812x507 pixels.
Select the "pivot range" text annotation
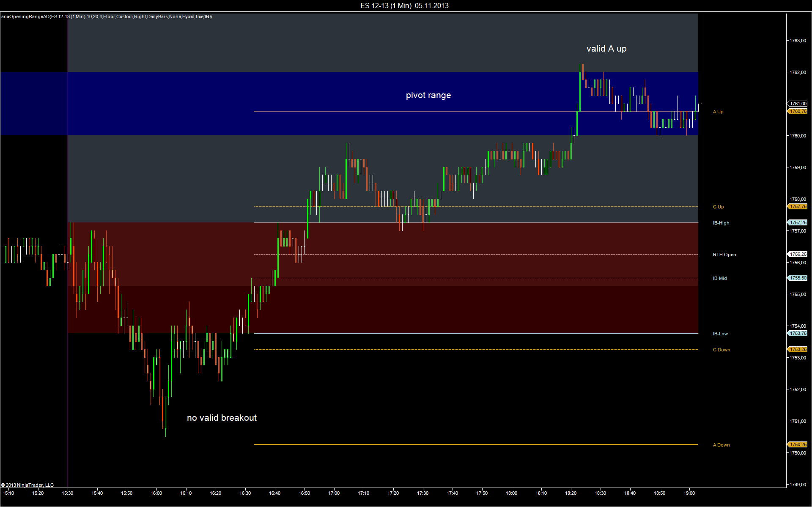click(x=428, y=95)
